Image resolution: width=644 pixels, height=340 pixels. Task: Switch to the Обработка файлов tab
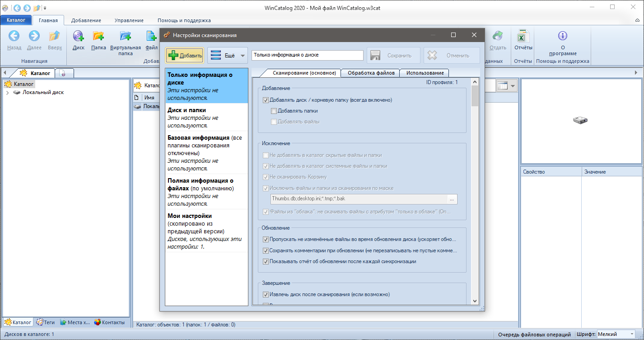coord(370,73)
